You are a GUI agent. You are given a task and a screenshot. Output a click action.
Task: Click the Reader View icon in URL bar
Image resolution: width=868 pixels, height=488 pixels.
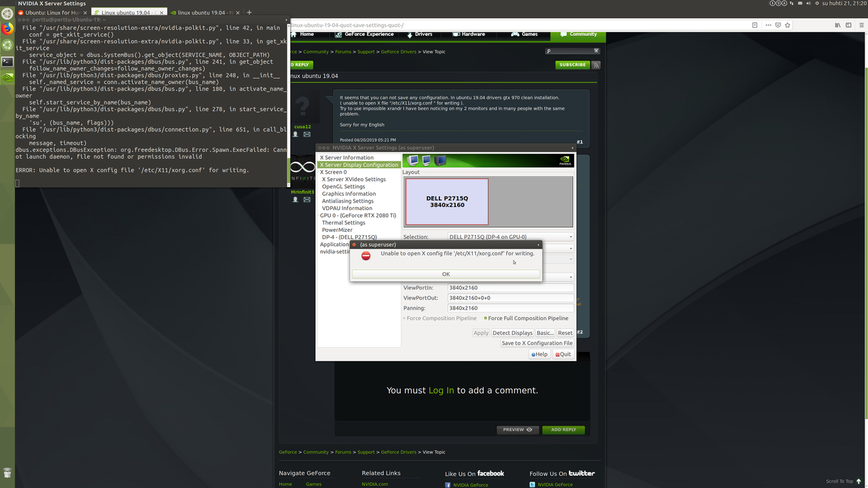[755, 25]
